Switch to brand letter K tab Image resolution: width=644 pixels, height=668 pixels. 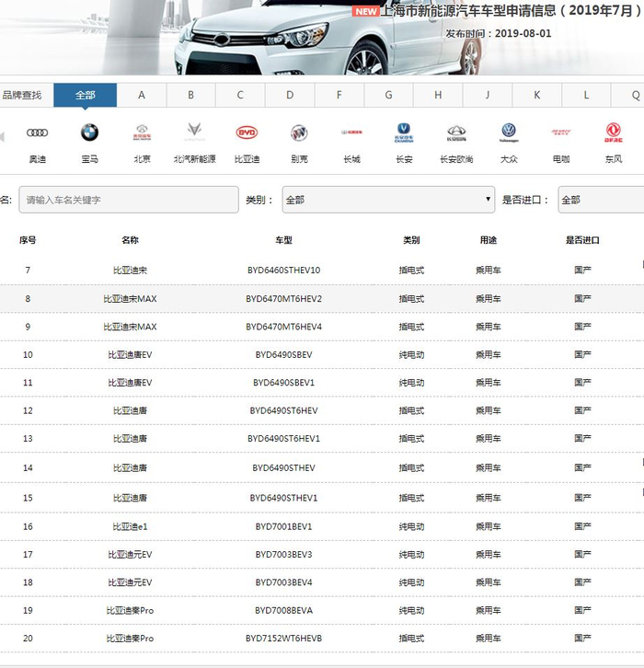[536, 95]
